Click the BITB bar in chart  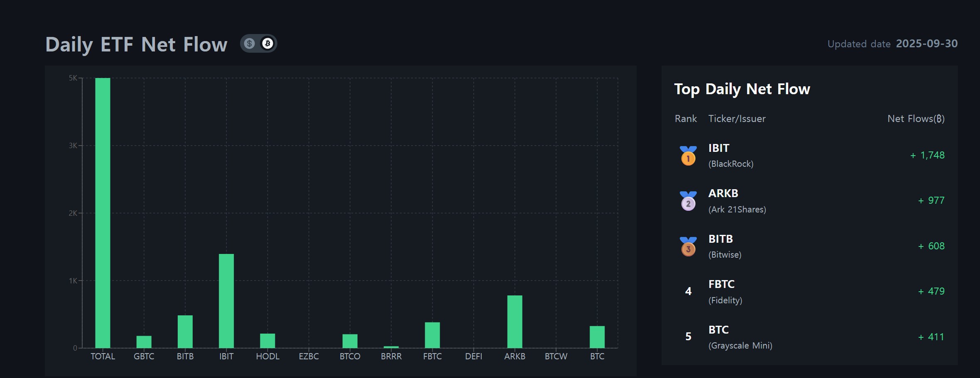(185, 332)
